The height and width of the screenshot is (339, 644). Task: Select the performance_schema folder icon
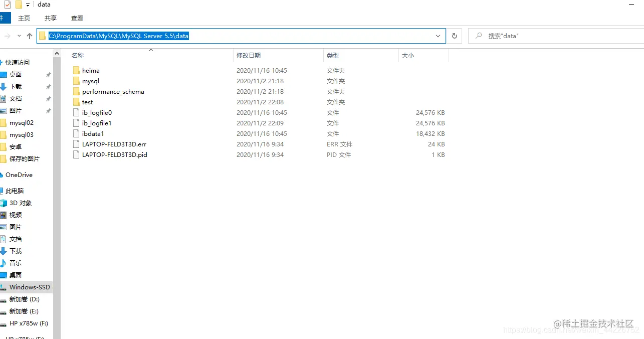click(x=76, y=91)
